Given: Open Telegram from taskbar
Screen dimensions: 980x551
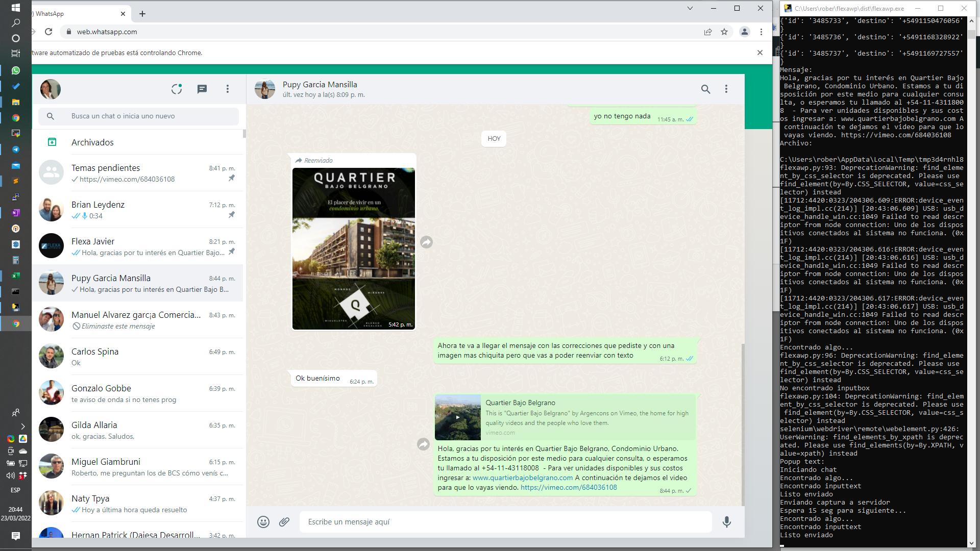Looking at the screenshot, I should point(16,149).
